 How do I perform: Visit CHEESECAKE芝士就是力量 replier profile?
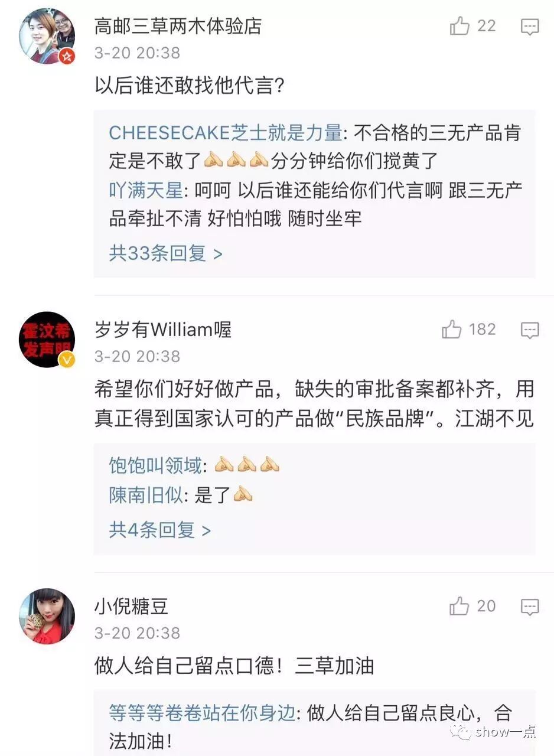tap(225, 133)
